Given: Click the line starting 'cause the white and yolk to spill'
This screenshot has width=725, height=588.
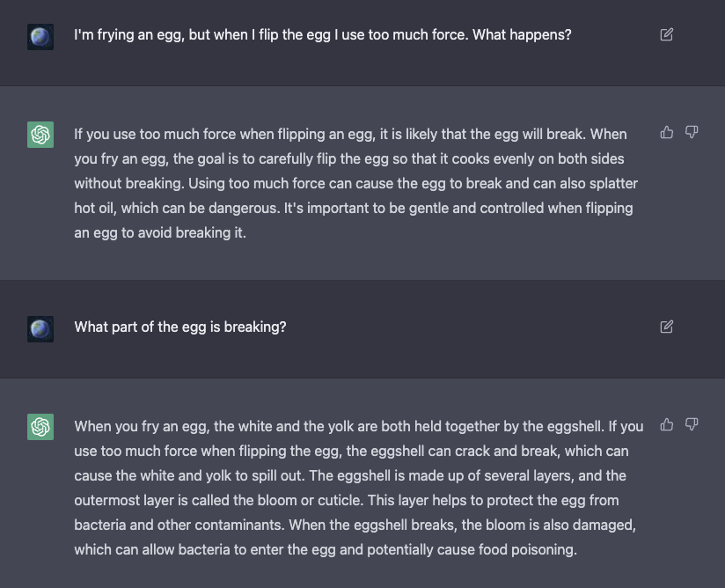Looking at the screenshot, I should (x=350, y=475).
